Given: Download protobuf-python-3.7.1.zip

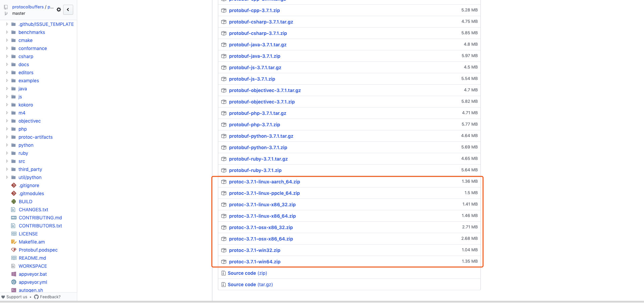Looking at the screenshot, I should click(258, 147).
